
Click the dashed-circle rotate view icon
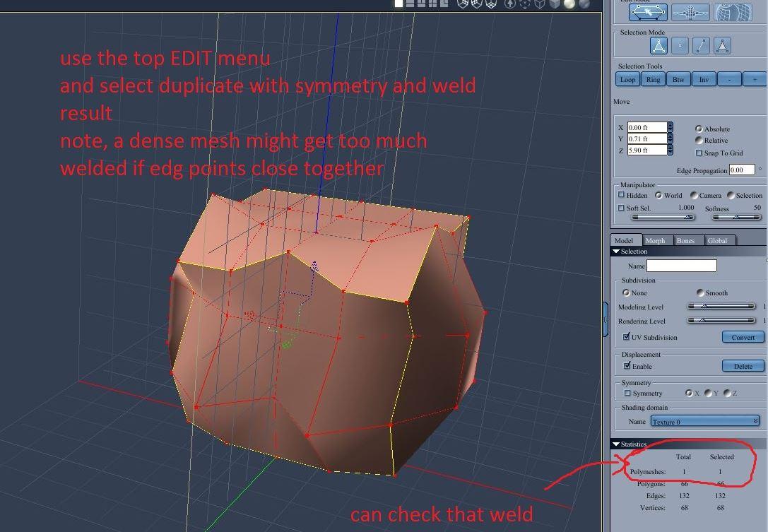[524, 4]
